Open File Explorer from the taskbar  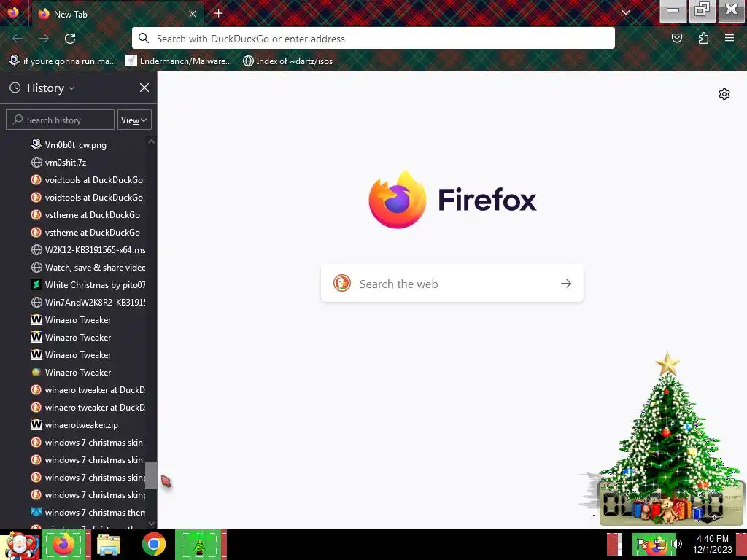(x=109, y=545)
